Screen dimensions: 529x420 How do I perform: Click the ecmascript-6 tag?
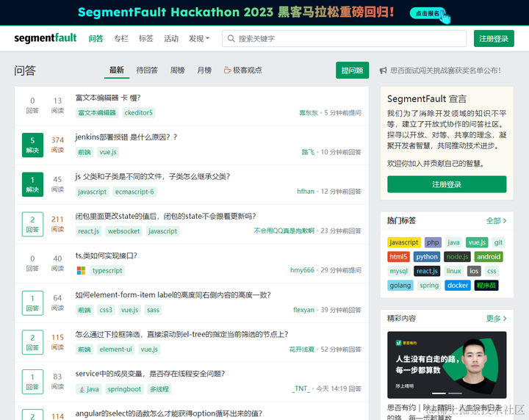[134, 192]
